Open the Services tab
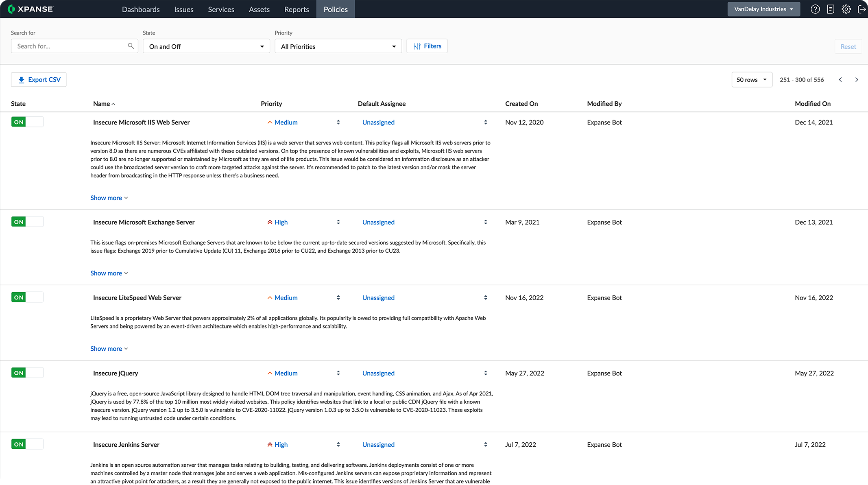 221,9
